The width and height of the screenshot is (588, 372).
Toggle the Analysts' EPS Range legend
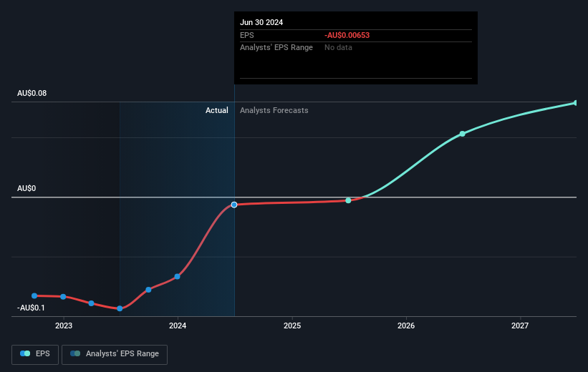115,354
